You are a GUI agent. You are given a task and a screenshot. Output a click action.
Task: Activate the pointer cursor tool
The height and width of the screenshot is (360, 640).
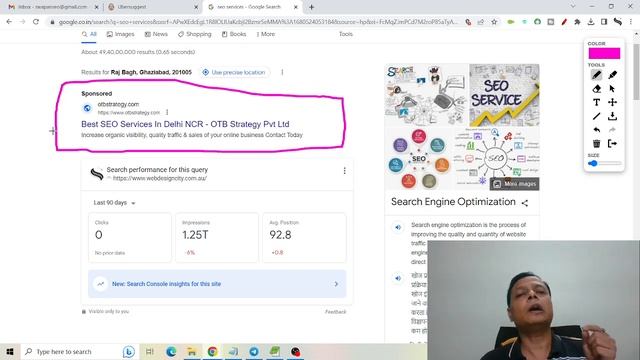pyautogui.click(x=612, y=89)
